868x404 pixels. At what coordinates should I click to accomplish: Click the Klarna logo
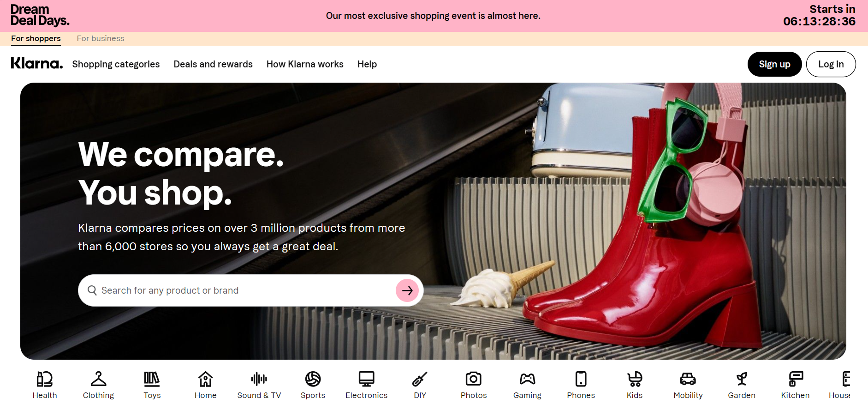pyautogui.click(x=37, y=63)
